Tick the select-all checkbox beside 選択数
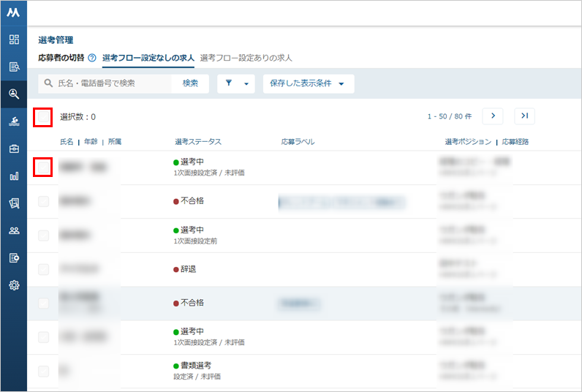Viewport: 582px width, 392px height. pyautogui.click(x=43, y=117)
